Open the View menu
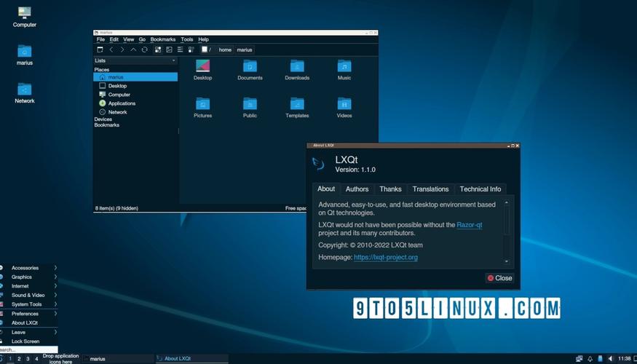 point(128,39)
